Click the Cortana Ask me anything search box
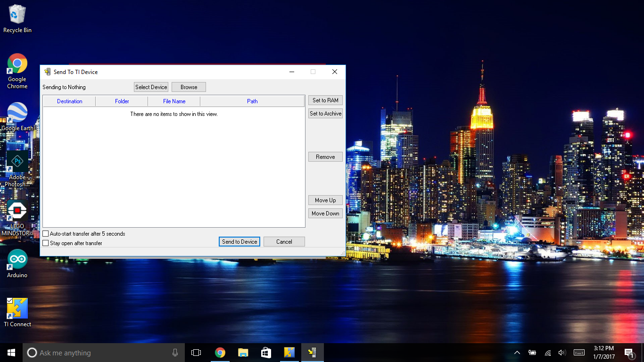This screenshot has width=644, height=362. pos(104,353)
